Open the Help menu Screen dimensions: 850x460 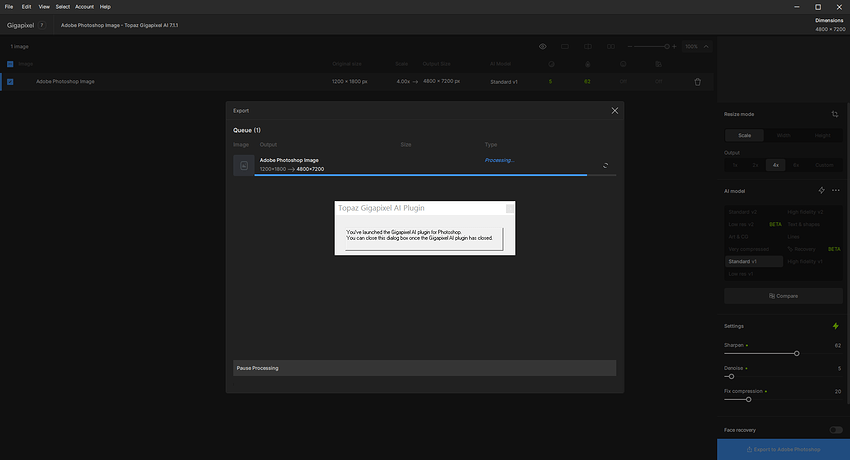(x=105, y=7)
